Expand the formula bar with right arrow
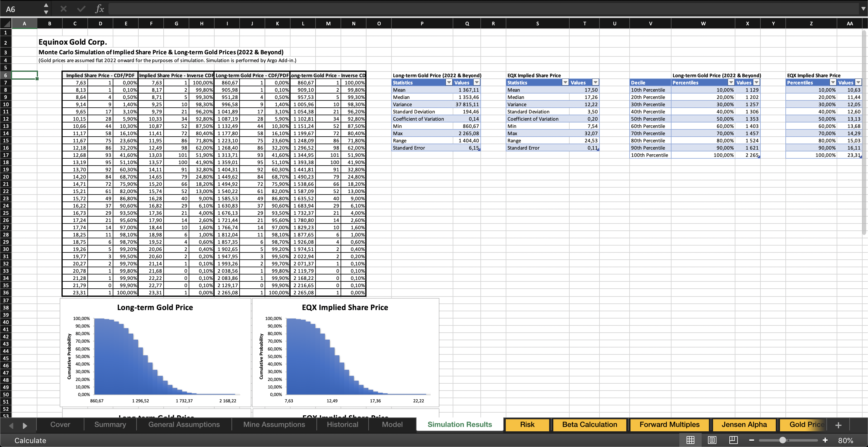Image resolution: width=868 pixels, height=447 pixels. tap(863, 9)
